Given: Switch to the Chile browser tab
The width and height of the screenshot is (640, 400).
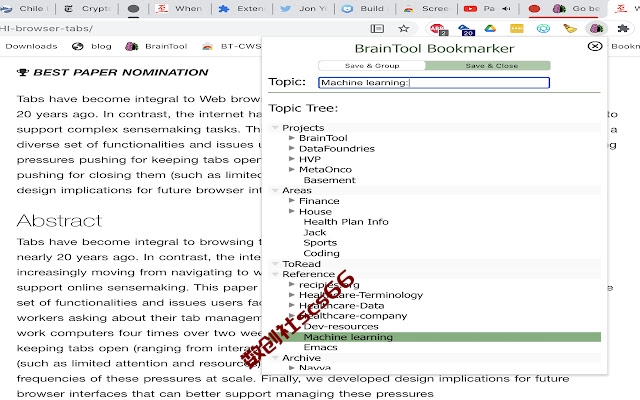Looking at the screenshot, I should point(24,8).
